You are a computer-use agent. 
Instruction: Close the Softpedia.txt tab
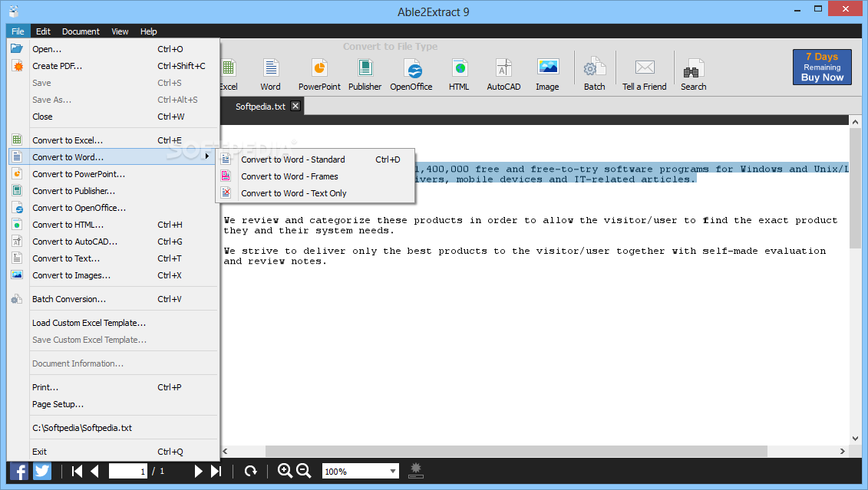coord(295,106)
